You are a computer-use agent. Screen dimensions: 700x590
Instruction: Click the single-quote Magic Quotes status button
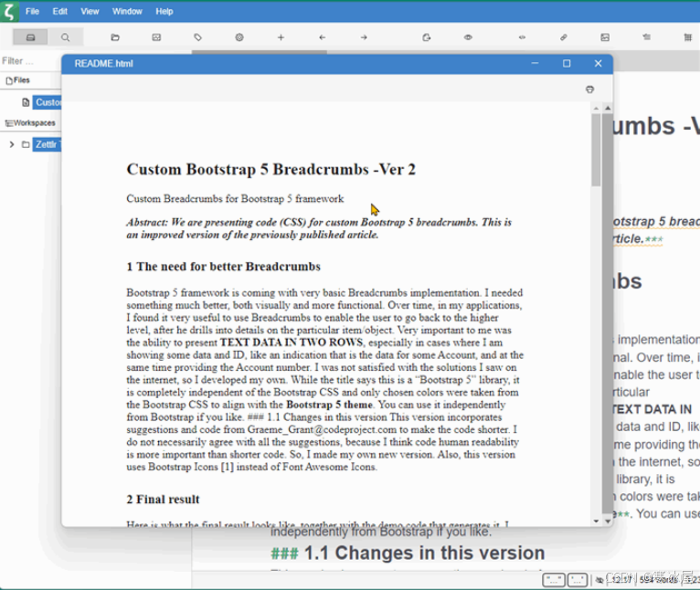(578, 580)
